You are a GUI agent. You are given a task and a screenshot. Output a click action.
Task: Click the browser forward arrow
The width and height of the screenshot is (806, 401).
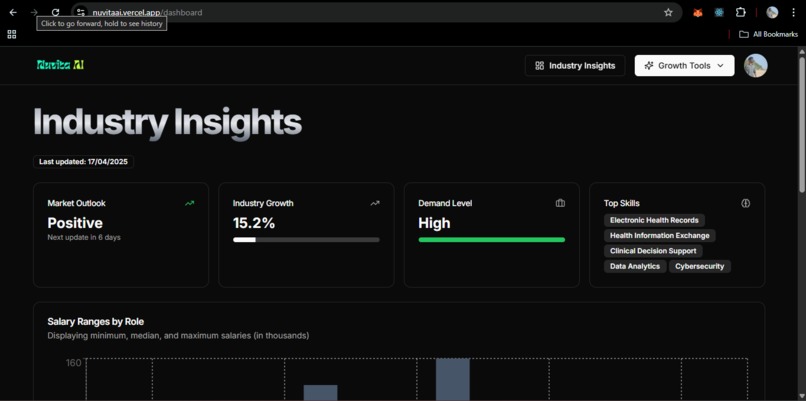[34, 12]
